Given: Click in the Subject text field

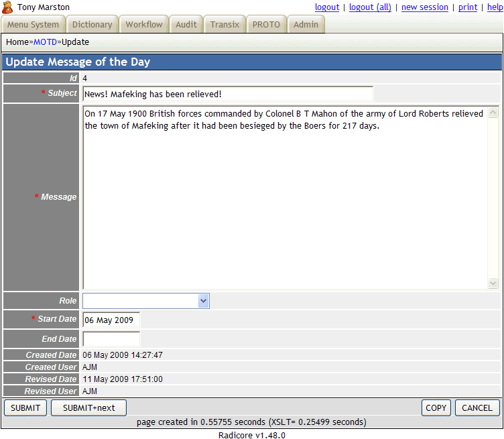Looking at the screenshot, I should point(227,94).
